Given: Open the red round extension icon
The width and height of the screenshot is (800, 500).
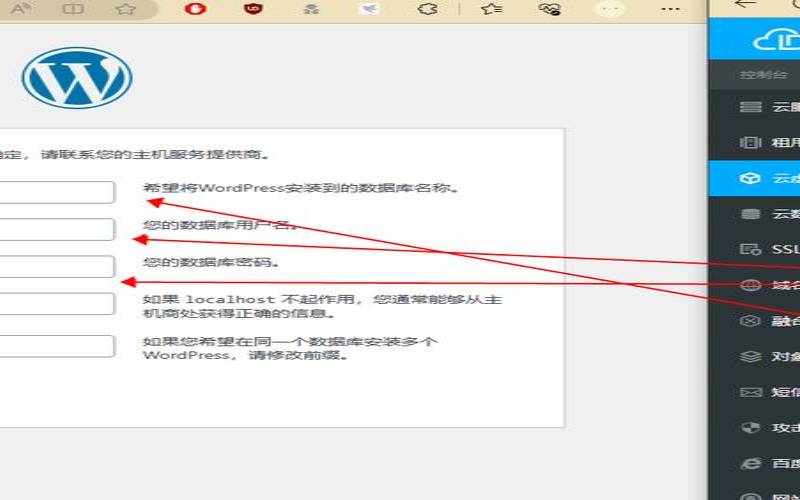Looking at the screenshot, I should [195, 8].
